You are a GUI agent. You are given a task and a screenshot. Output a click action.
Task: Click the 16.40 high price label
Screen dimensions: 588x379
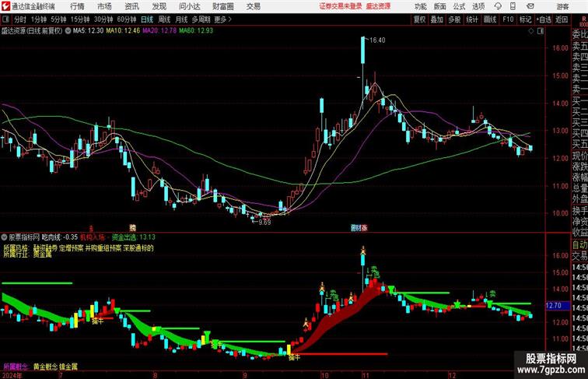click(377, 40)
